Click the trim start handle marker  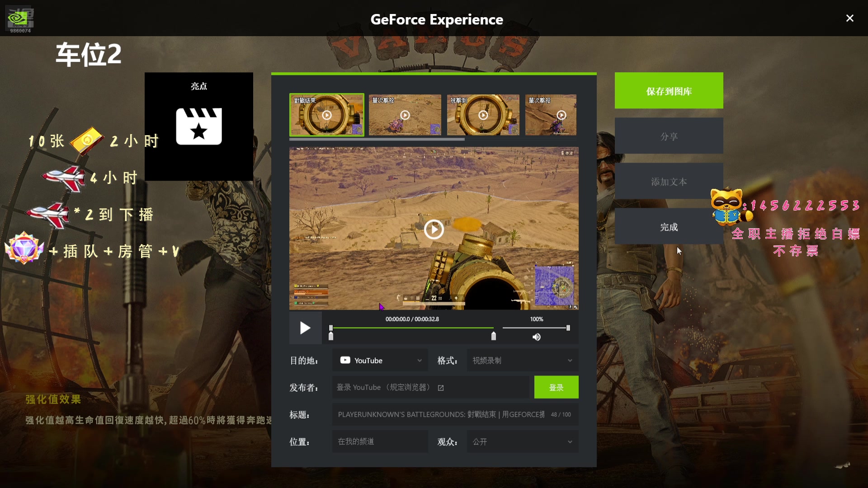pyautogui.click(x=331, y=336)
